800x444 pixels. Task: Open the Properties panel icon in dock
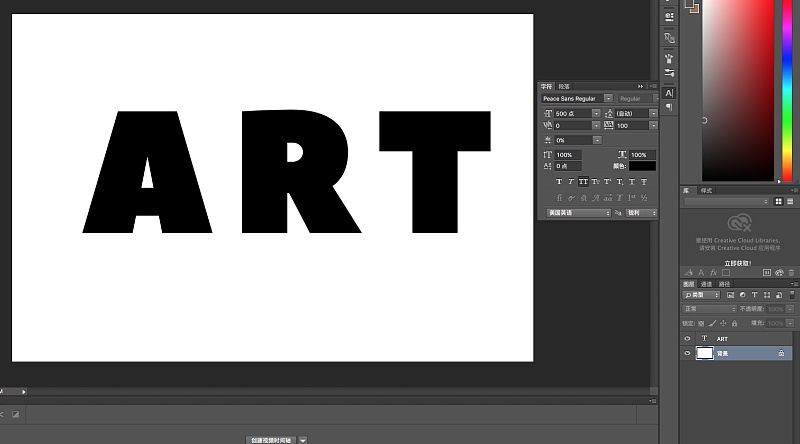(669, 16)
